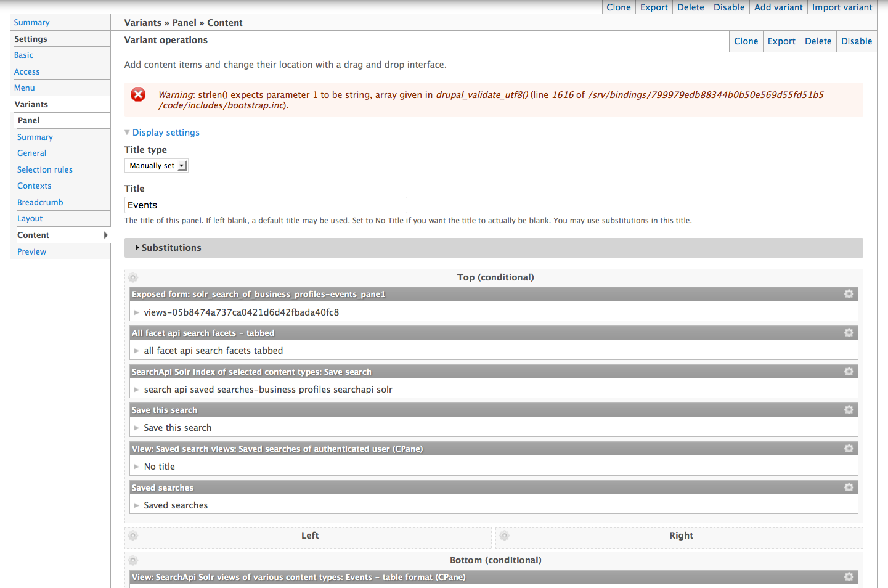Open gear menu on Save this search pane
The width and height of the screenshot is (888, 588).
[x=849, y=409]
